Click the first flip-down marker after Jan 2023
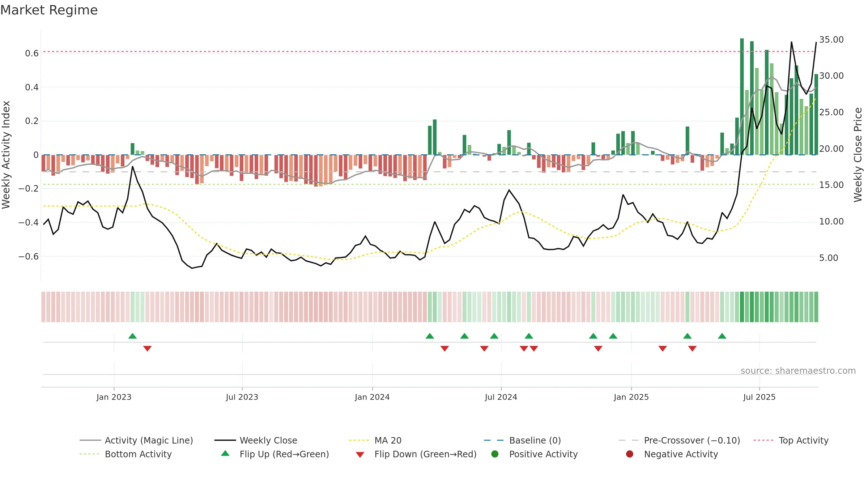 point(147,348)
